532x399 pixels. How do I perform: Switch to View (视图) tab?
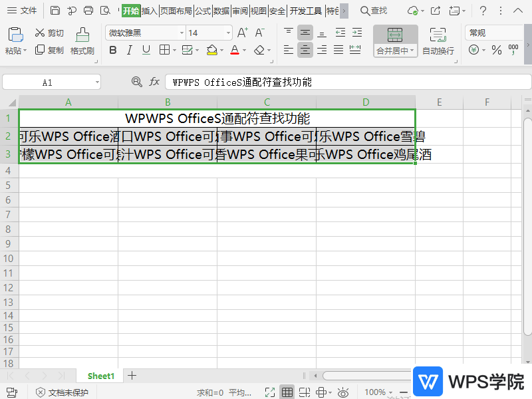259,11
